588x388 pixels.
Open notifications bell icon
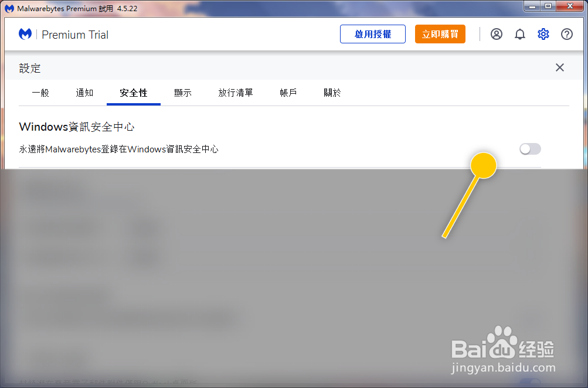point(520,34)
